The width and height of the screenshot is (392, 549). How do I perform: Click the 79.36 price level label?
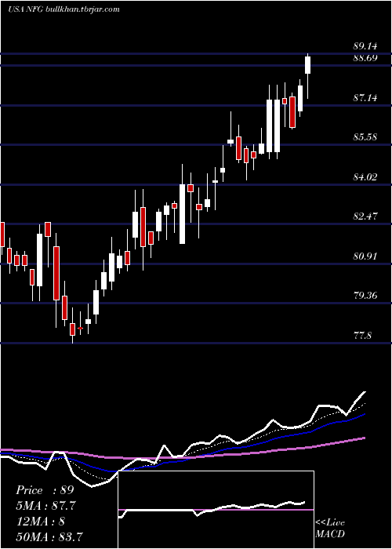pyautogui.click(x=365, y=296)
